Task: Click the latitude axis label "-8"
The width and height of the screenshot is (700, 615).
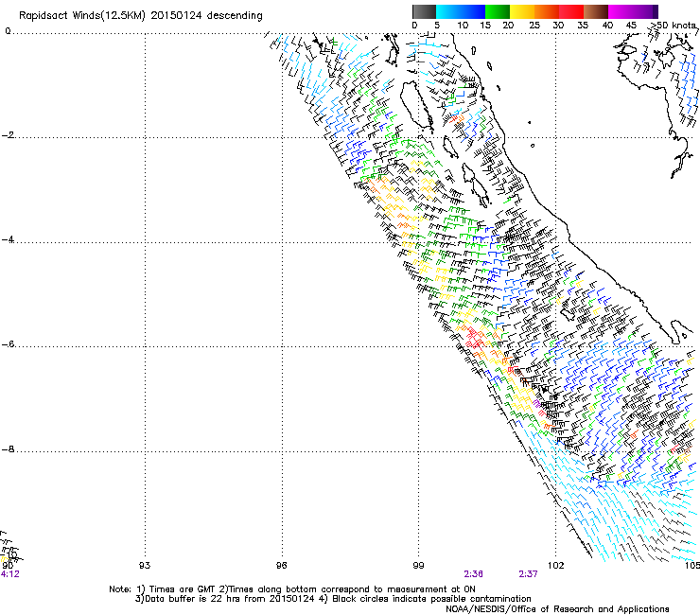Action: 8,449
